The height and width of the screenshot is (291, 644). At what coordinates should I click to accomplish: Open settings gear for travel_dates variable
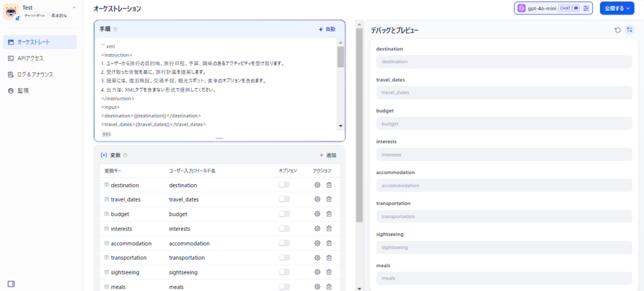click(317, 199)
